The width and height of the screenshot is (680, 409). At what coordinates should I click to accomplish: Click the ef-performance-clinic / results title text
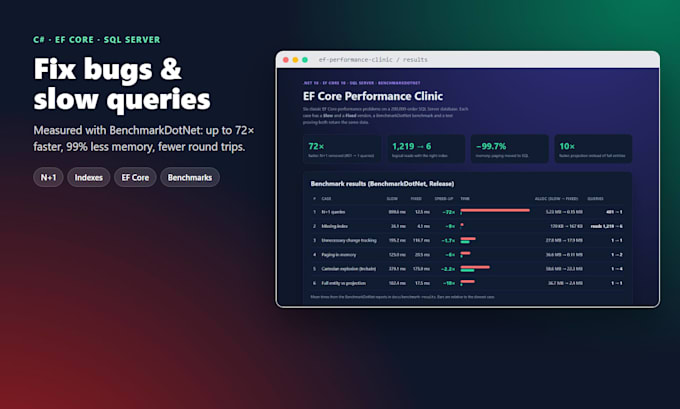(373, 60)
